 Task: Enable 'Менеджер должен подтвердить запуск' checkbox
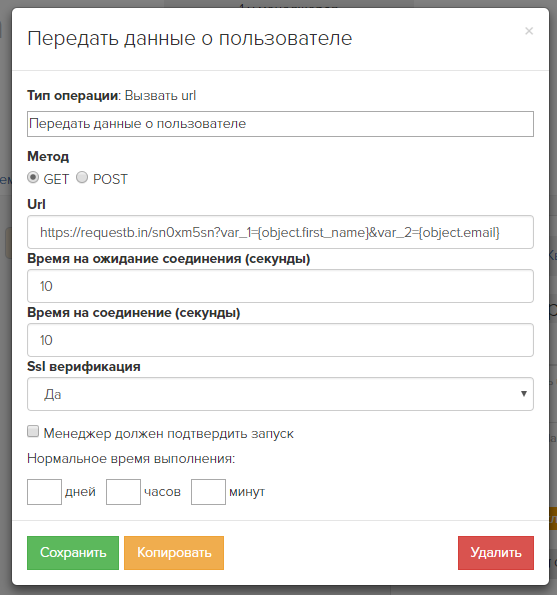[x=33, y=431]
